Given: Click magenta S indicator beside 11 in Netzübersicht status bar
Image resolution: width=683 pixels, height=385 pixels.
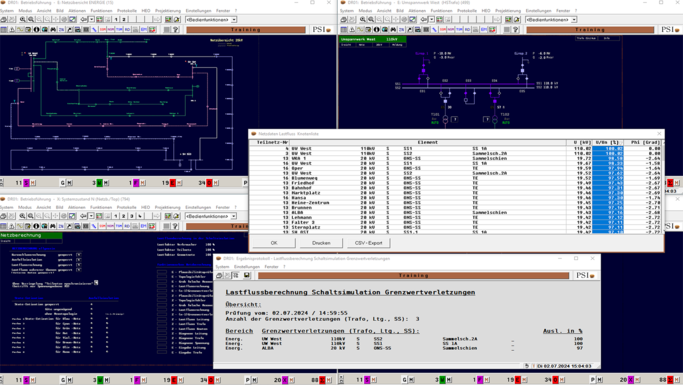Looking at the screenshot, I should (x=26, y=183).
